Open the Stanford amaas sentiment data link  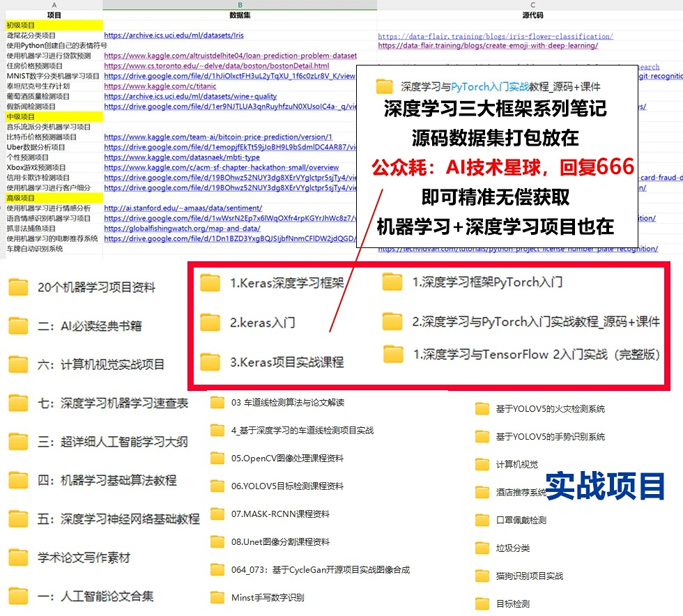[183, 208]
